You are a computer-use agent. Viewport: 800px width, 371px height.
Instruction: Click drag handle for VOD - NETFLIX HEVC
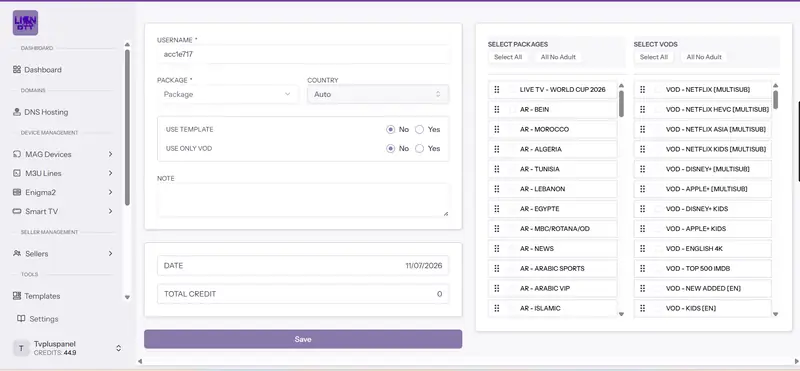click(643, 109)
